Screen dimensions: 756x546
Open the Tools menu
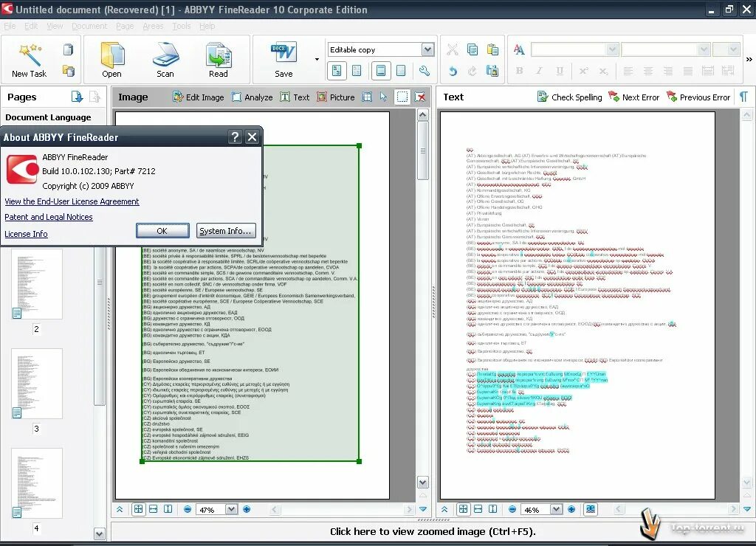[x=182, y=26]
